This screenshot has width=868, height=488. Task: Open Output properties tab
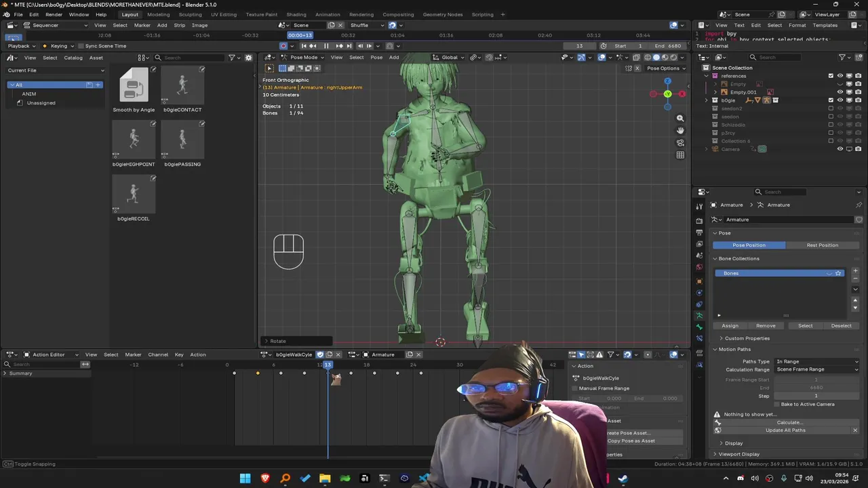pyautogui.click(x=699, y=232)
